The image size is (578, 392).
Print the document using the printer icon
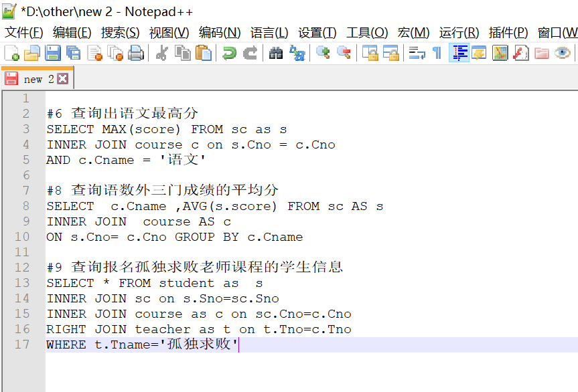[136, 53]
